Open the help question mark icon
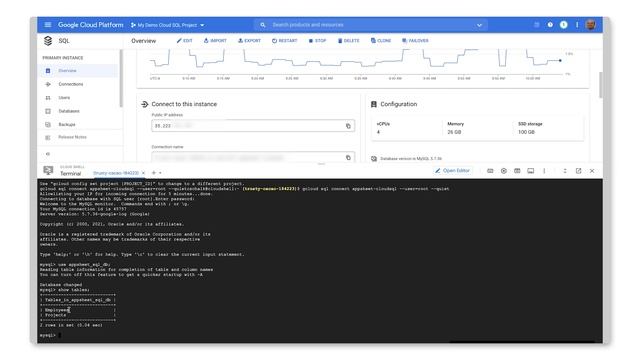This screenshot has height=360, width=640. 550,25
